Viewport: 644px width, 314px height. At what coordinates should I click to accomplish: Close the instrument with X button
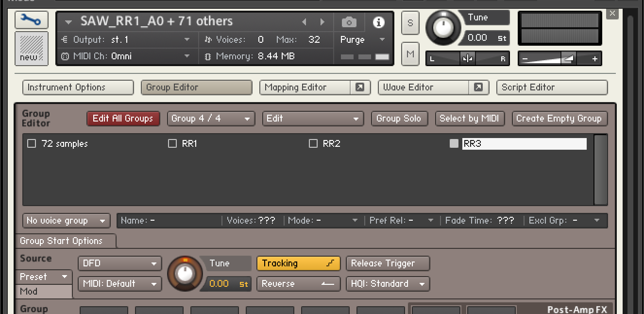click(x=612, y=14)
